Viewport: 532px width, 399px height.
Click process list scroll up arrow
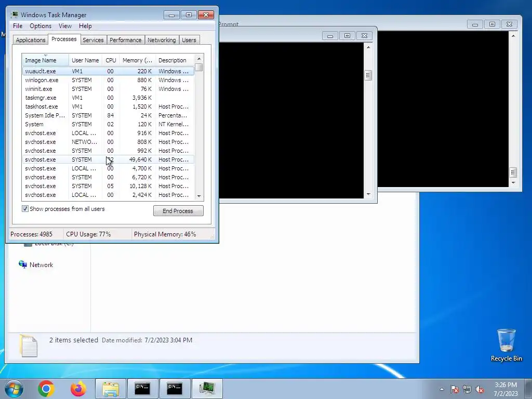click(x=199, y=59)
